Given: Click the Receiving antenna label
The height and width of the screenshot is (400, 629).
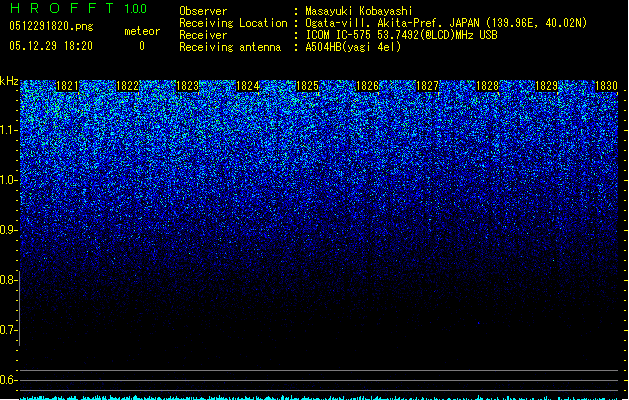Looking at the screenshot, I should (230, 47).
